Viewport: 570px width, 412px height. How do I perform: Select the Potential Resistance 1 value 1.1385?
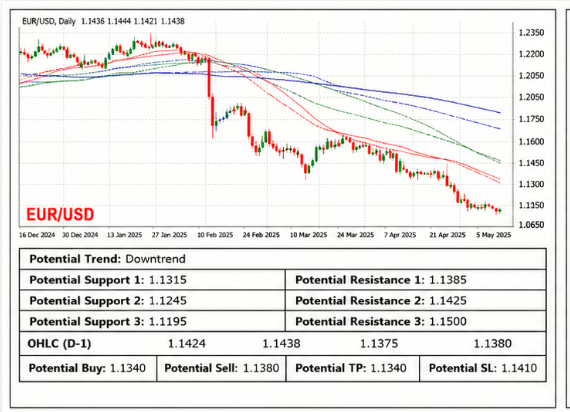click(x=448, y=280)
